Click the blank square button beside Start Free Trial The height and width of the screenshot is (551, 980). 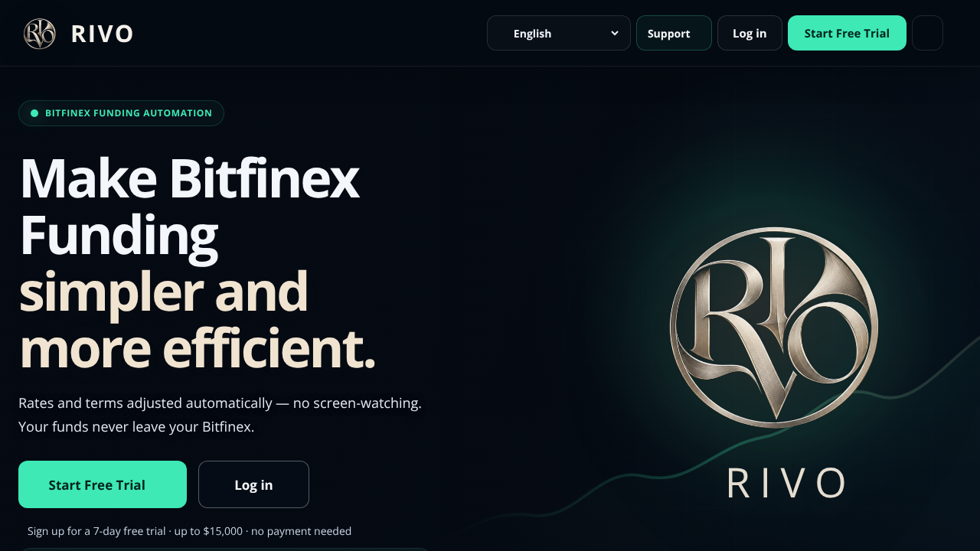tap(927, 33)
